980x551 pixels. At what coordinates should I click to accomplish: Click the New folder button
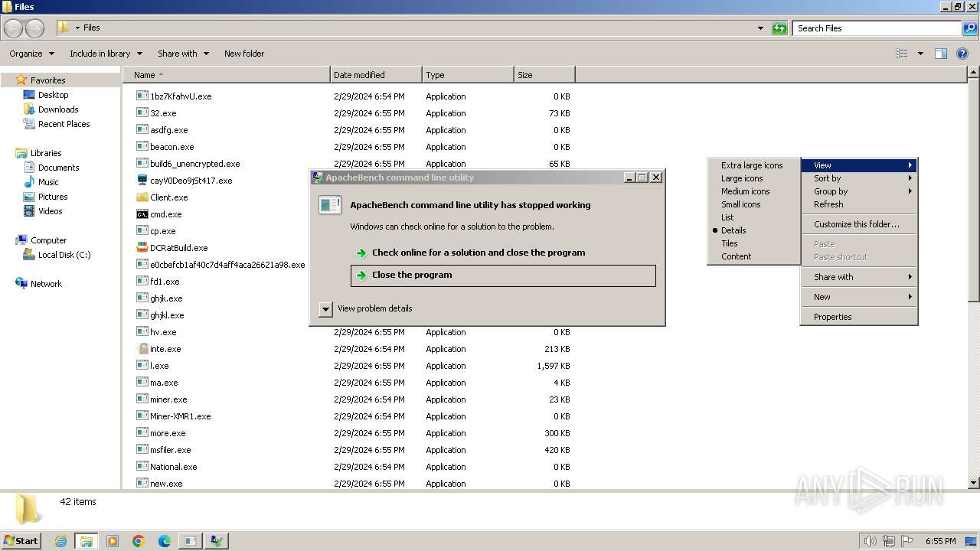tap(244, 54)
